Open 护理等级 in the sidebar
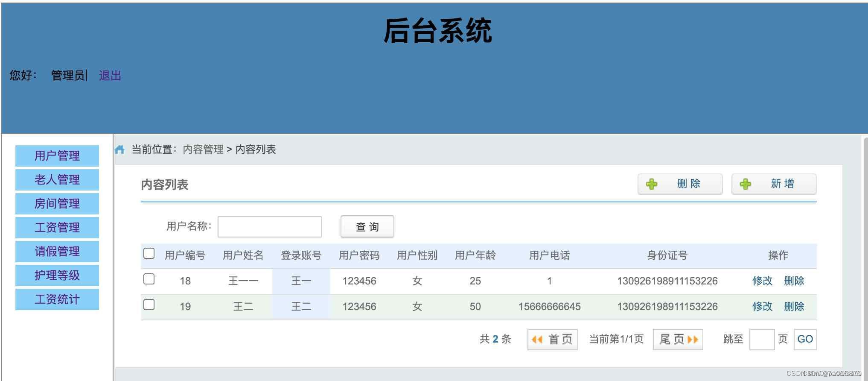The height and width of the screenshot is (381, 868). click(x=57, y=275)
